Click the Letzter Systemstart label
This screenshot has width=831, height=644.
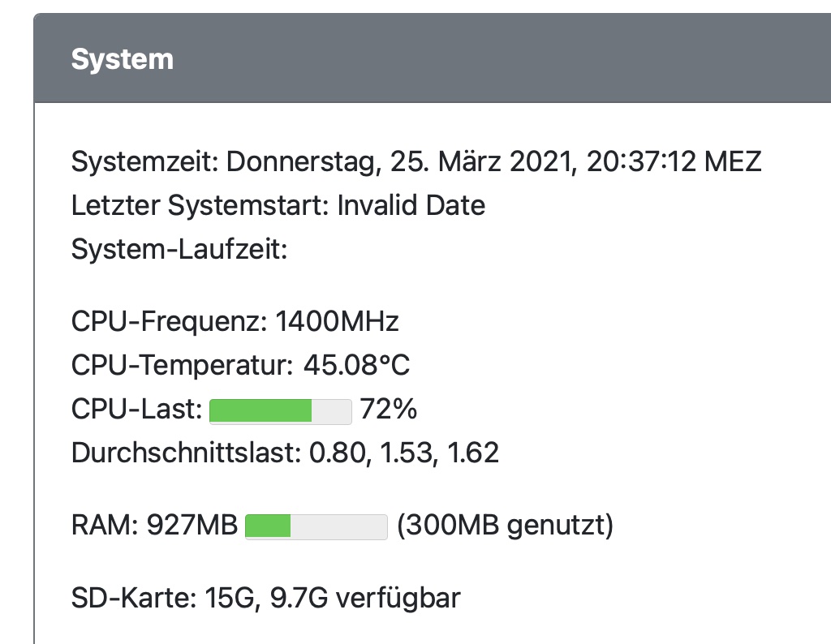200,205
